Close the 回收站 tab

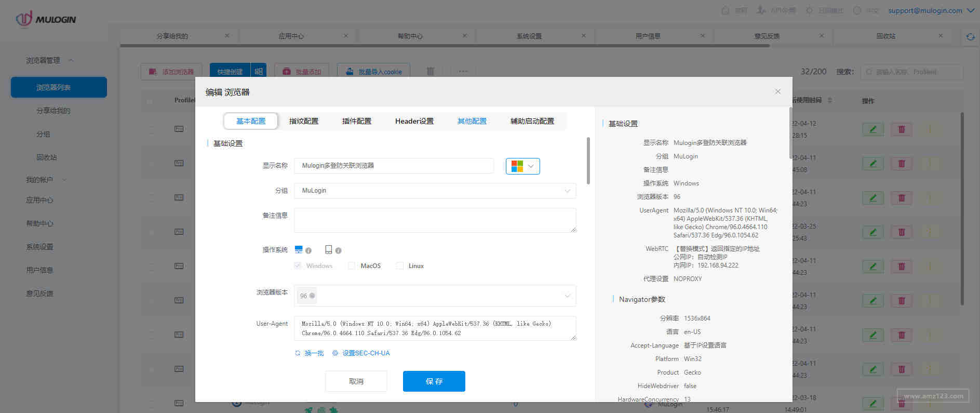[x=941, y=36]
